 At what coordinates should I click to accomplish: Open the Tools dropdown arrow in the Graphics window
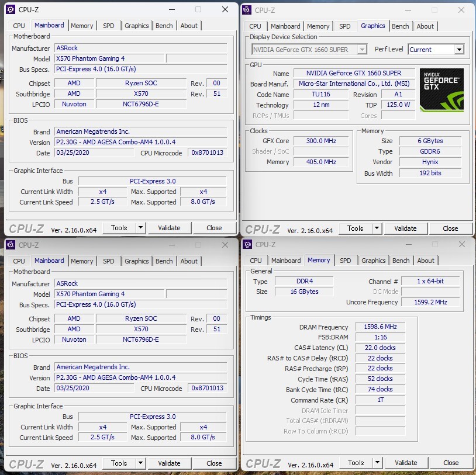tap(377, 228)
